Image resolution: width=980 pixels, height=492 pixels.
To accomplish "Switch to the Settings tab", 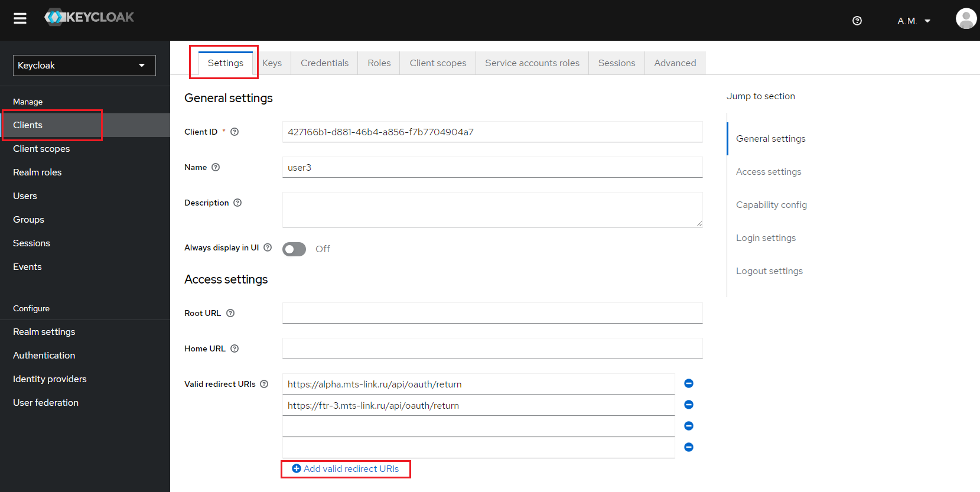I will coord(226,63).
